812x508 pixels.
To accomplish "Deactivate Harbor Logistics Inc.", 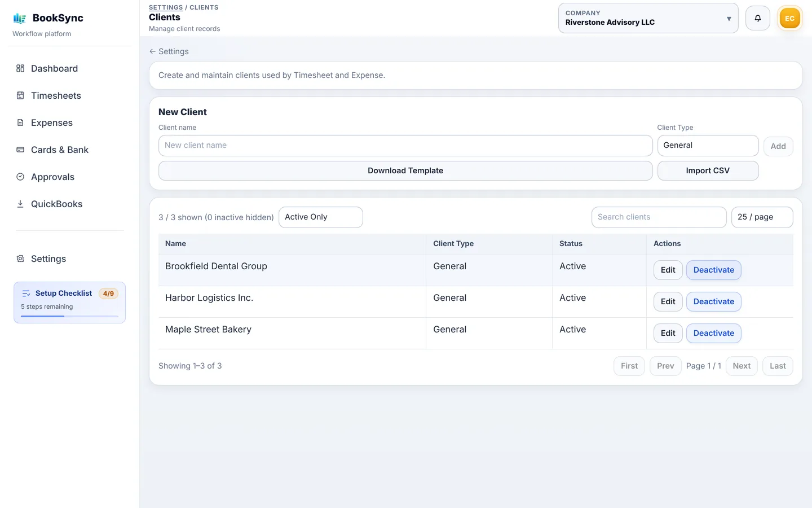I will coord(713,301).
